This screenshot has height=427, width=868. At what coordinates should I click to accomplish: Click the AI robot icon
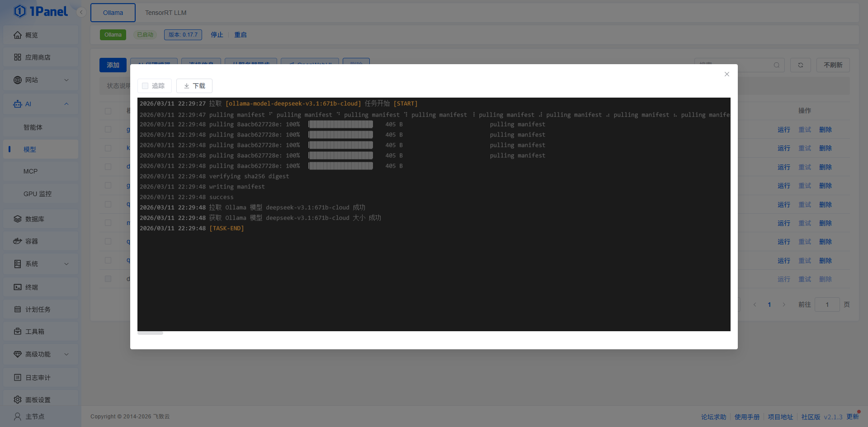pos(18,104)
